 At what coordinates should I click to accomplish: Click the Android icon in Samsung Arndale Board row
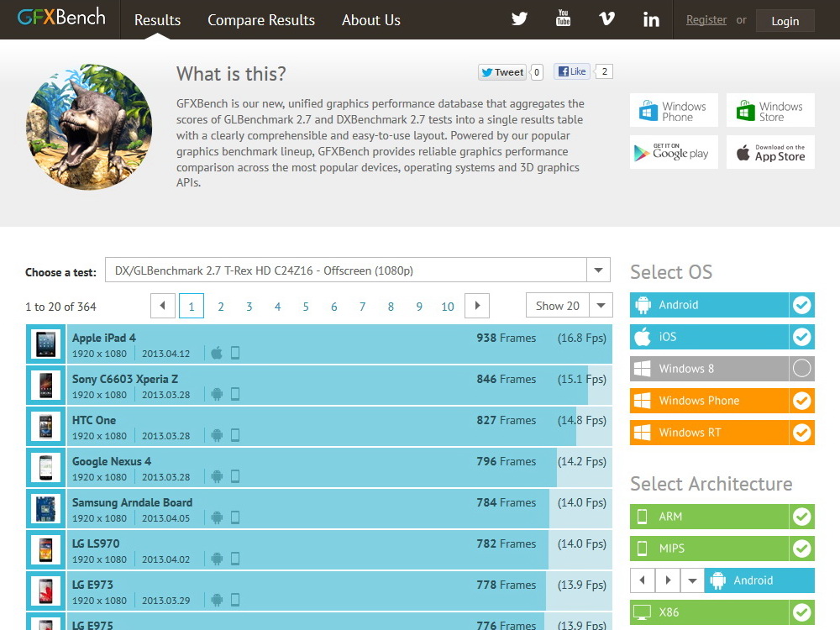[x=217, y=518]
